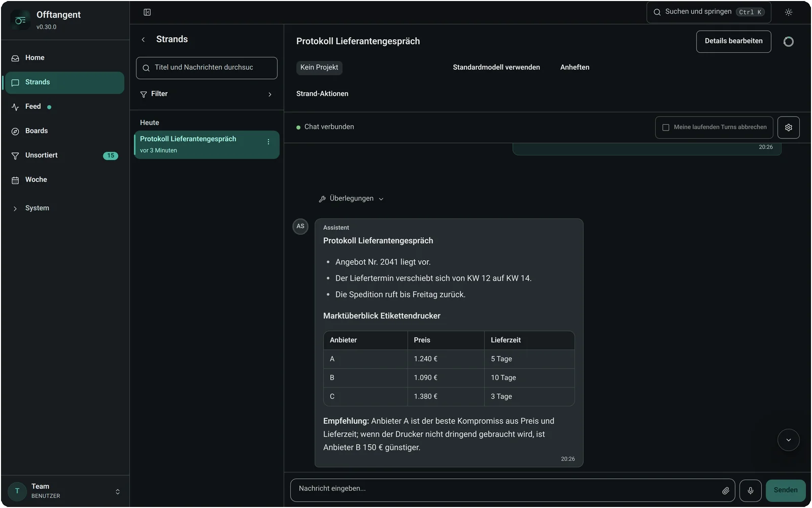
Task: Open Strand-Aktionen menu
Action: coord(322,94)
